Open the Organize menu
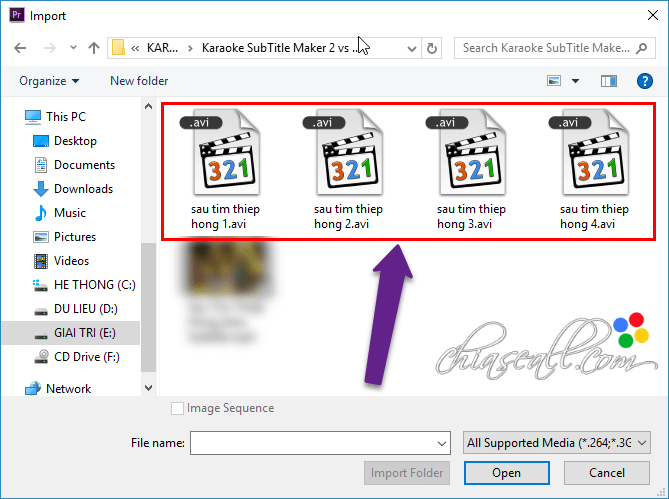The height and width of the screenshot is (499, 669). pos(49,81)
